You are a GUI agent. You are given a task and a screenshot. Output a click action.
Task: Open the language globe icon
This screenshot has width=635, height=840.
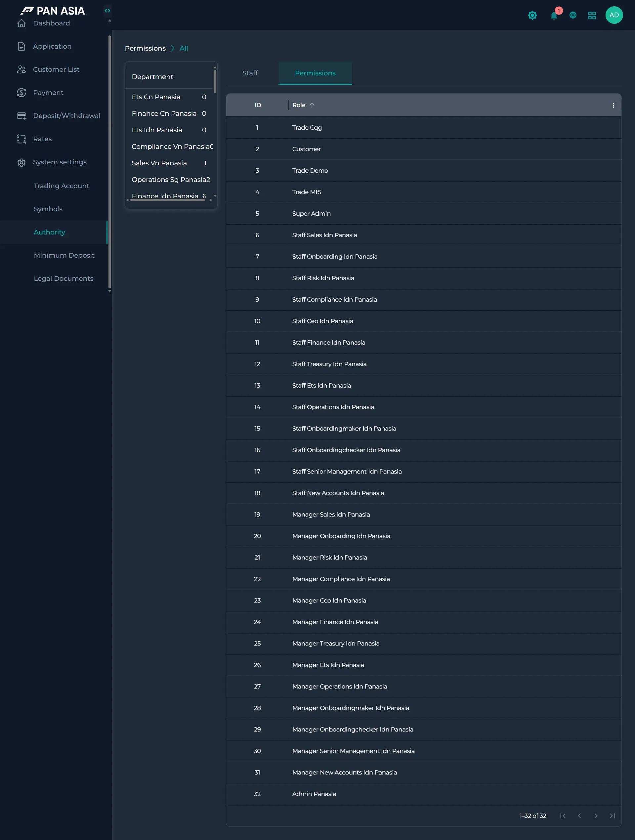573,15
